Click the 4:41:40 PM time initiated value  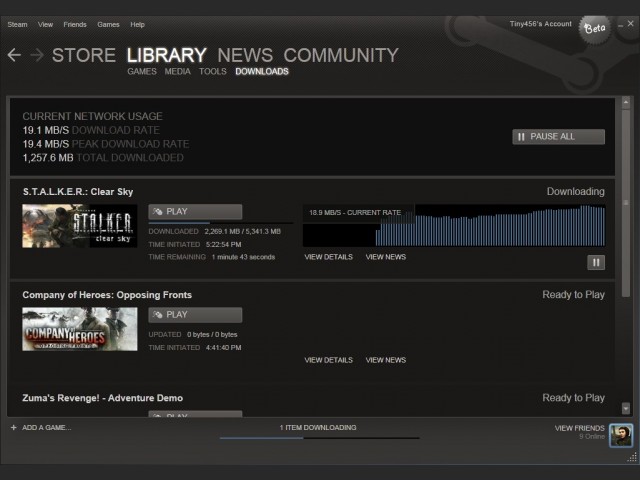[223, 348]
